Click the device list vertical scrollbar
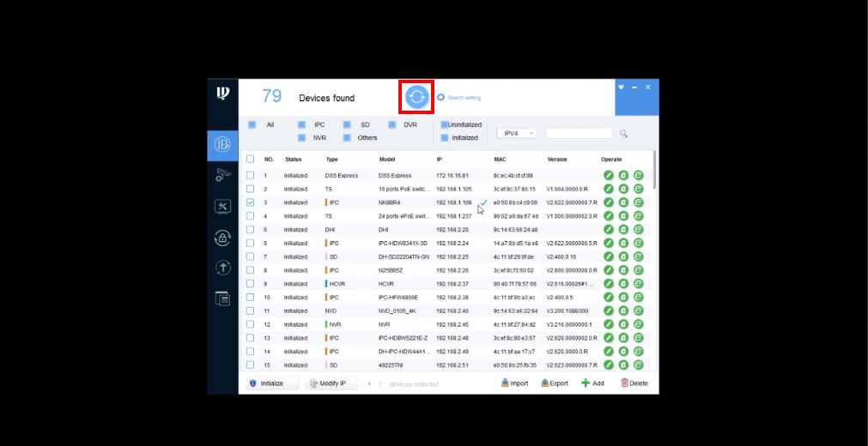This screenshot has height=446, width=868. (654, 171)
